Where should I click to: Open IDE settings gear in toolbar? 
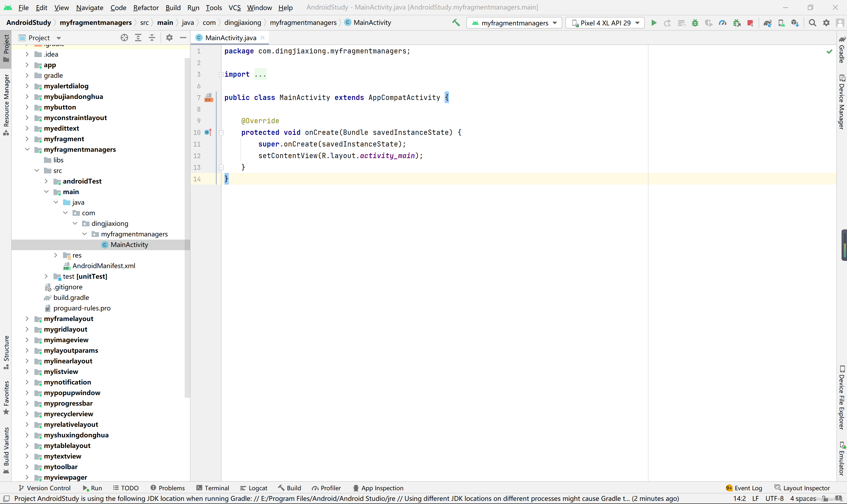pyautogui.click(x=826, y=23)
